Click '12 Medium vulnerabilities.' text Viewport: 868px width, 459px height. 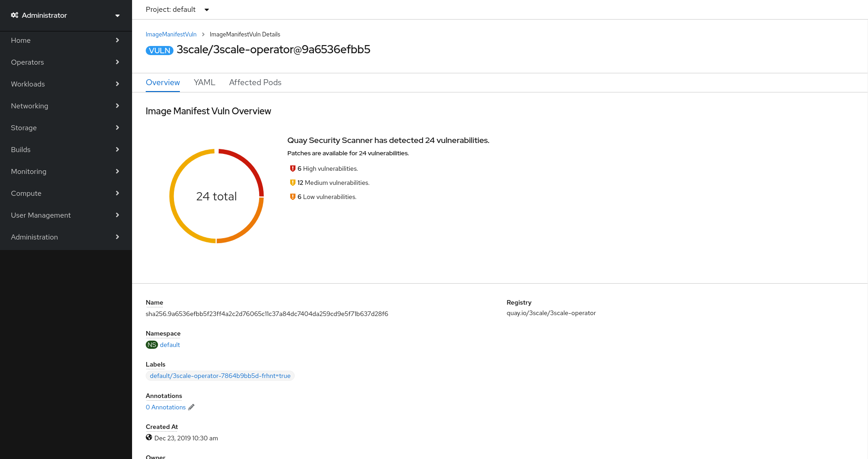point(333,183)
